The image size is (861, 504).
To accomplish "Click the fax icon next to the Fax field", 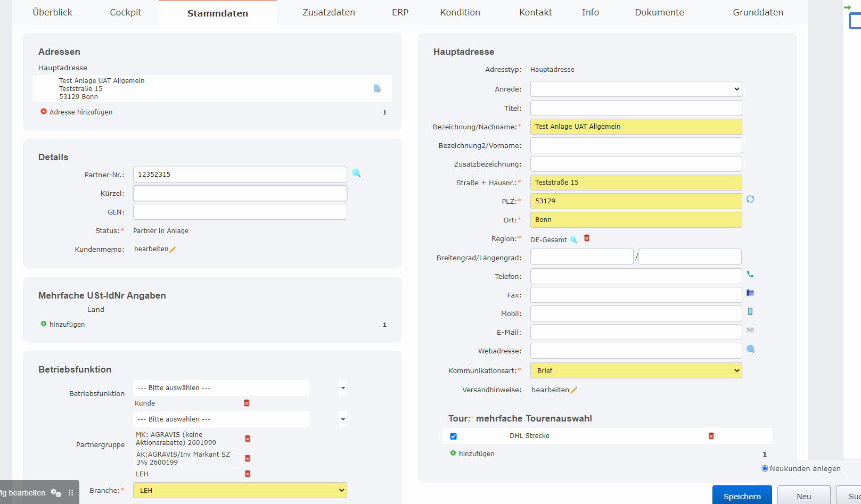I will (750, 293).
